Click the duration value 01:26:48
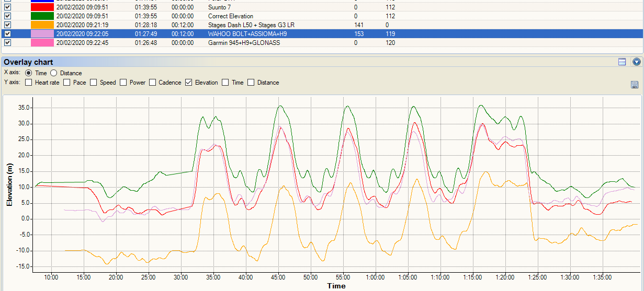 point(145,42)
